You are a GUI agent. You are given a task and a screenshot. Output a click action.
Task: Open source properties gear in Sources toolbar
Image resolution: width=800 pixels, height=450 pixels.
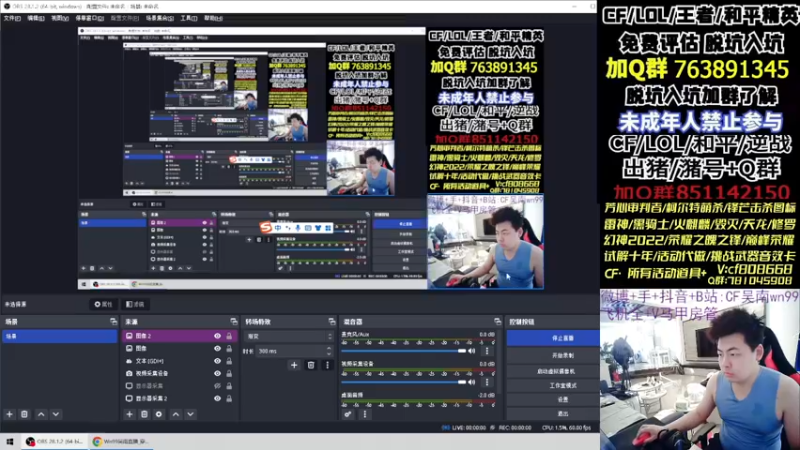(159, 414)
